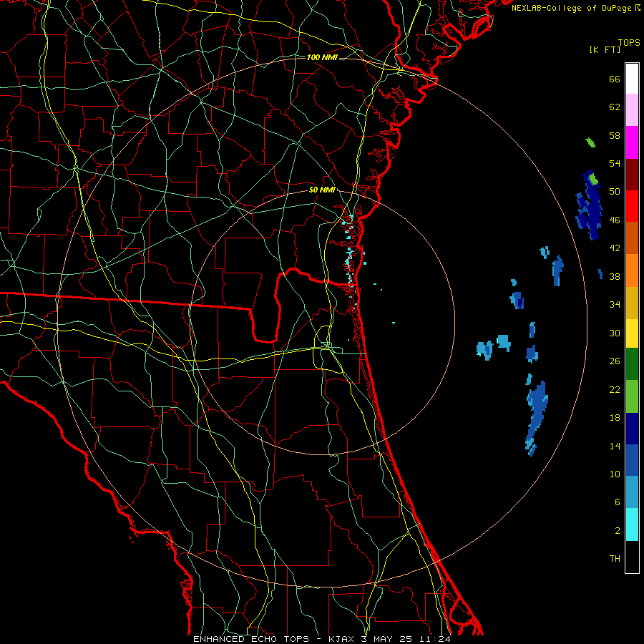The image size is (644, 644).
Task: Click the legend value "26"
Action: click(615, 361)
